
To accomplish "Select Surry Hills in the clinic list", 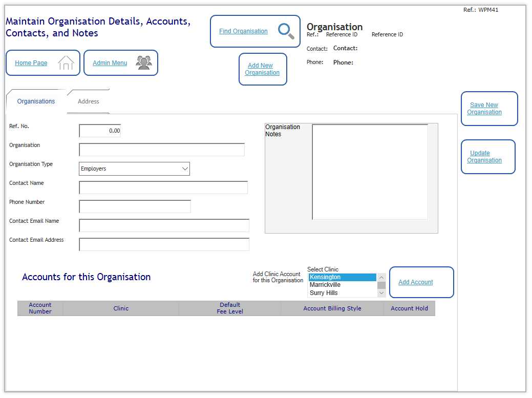I will pyautogui.click(x=343, y=293).
